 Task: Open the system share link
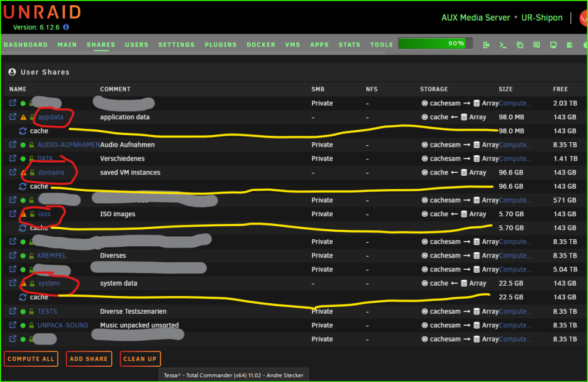coord(49,283)
